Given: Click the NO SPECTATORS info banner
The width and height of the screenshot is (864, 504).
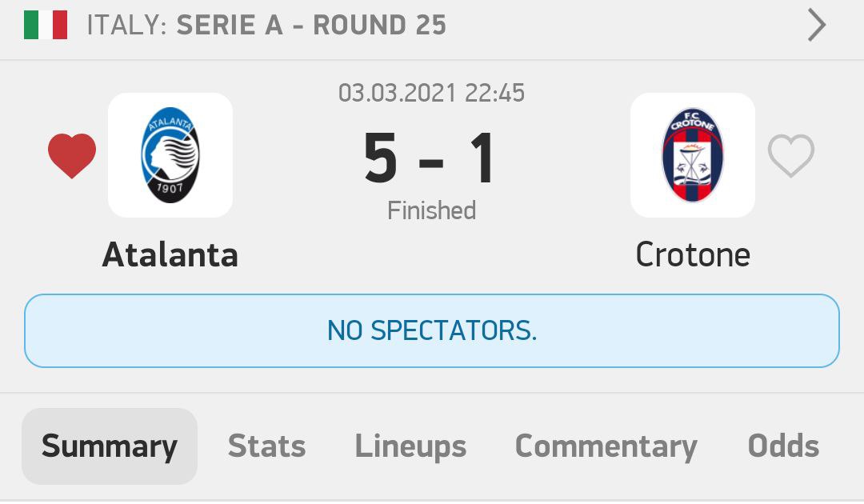Looking at the screenshot, I should point(432,330).
